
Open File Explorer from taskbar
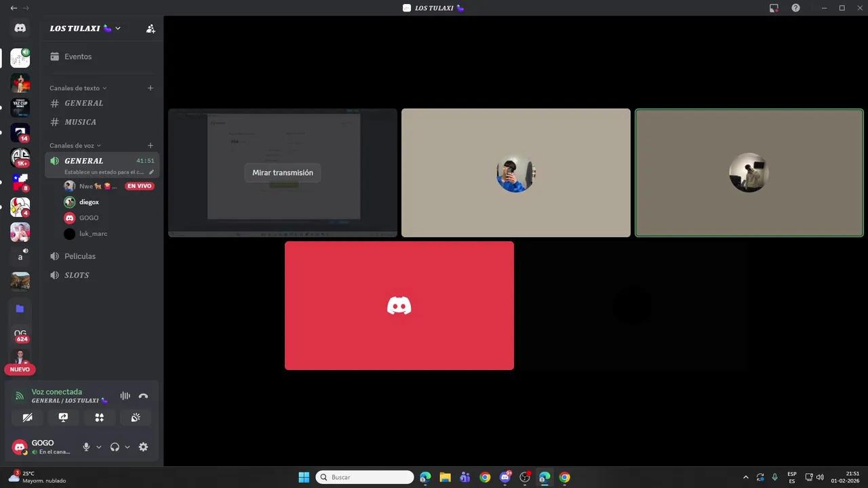coord(445,477)
